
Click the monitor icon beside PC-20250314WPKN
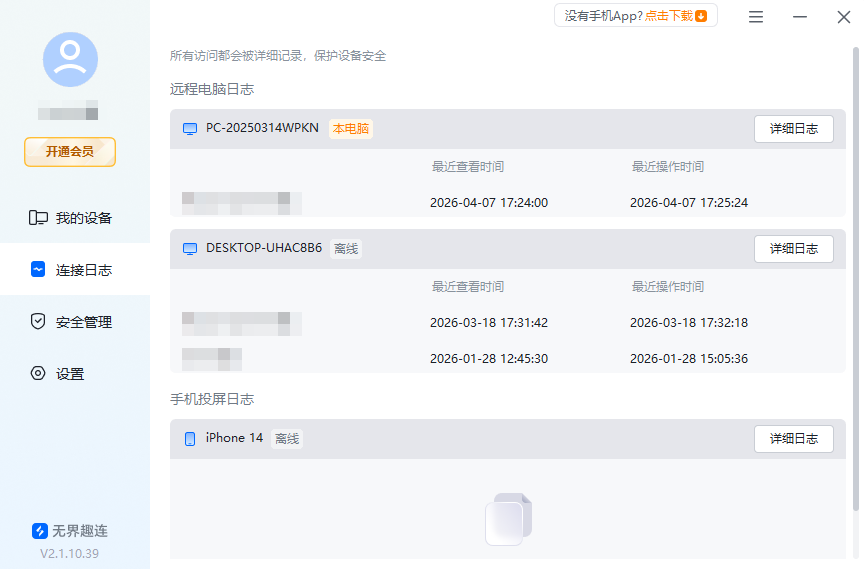(190, 129)
